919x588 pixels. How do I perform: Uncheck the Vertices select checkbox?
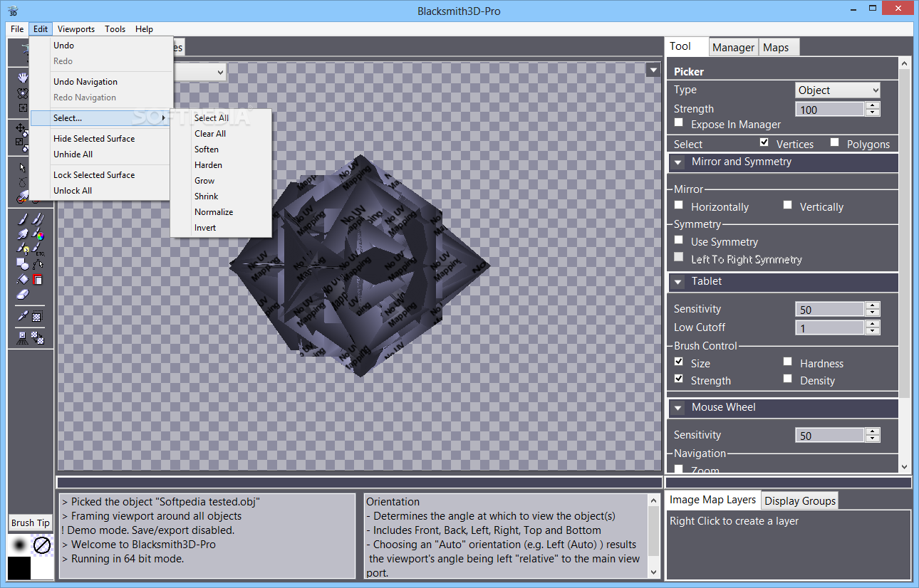point(764,142)
